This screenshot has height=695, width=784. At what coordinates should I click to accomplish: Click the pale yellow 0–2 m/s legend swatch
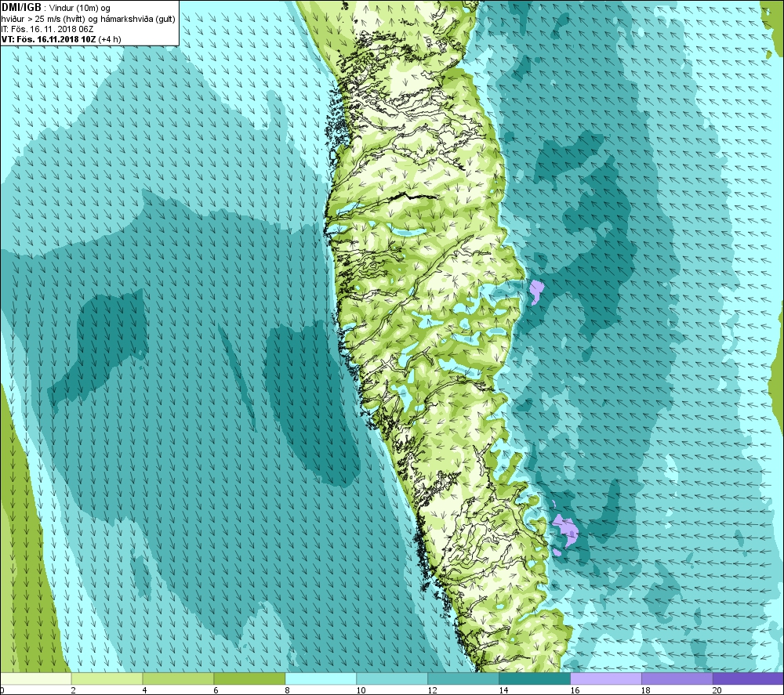coord(35,679)
